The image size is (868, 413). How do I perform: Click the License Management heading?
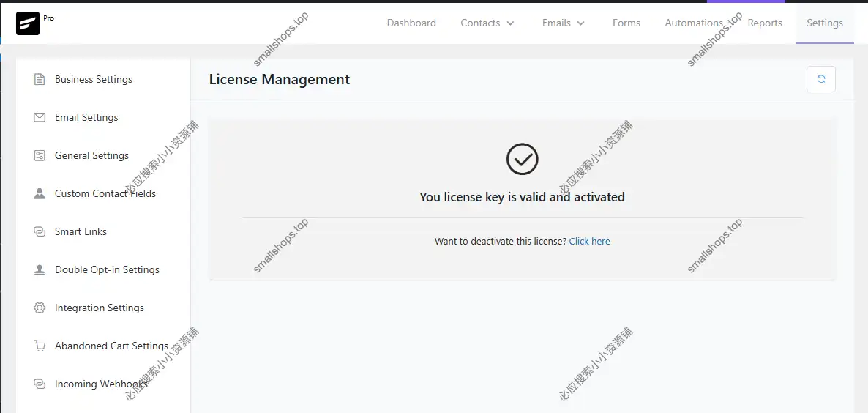pyautogui.click(x=280, y=79)
